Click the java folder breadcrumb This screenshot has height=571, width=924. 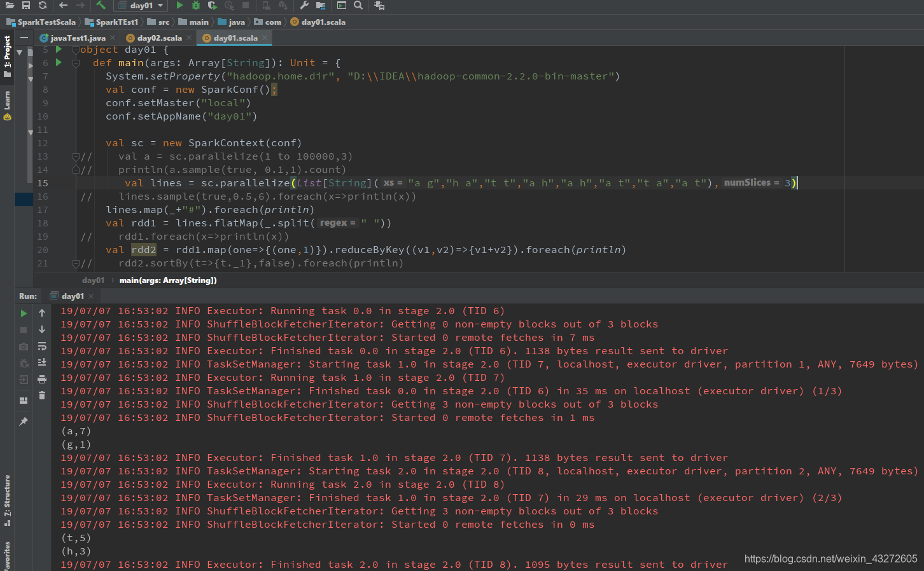pos(232,22)
